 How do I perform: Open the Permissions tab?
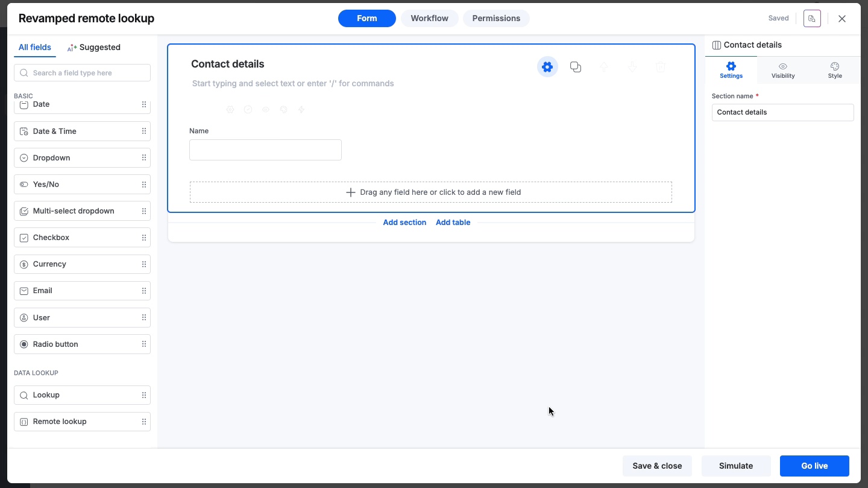click(x=496, y=18)
